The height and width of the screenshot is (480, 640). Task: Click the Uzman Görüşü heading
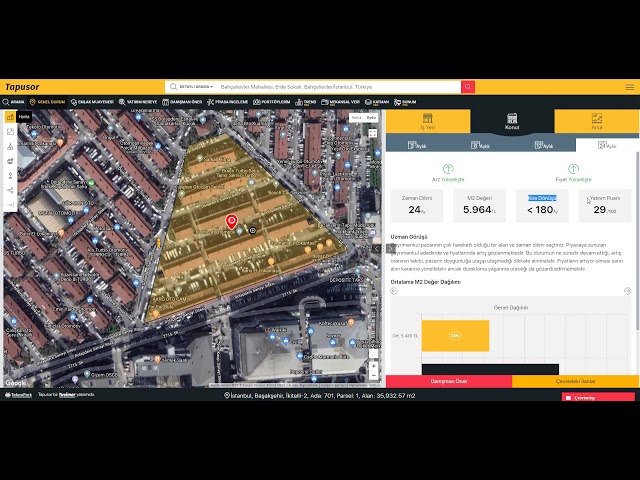pyautogui.click(x=409, y=237)
